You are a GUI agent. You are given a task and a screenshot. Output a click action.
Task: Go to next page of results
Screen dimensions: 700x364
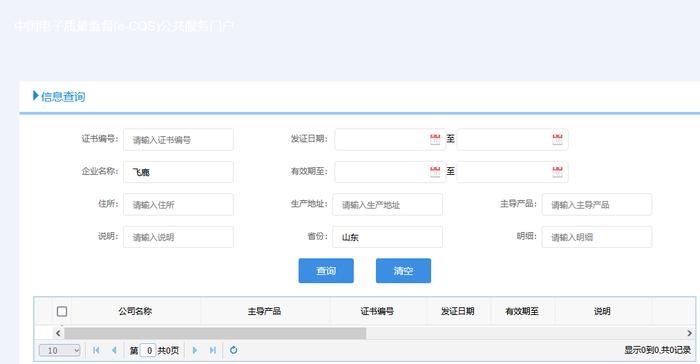tap(195, 350)
